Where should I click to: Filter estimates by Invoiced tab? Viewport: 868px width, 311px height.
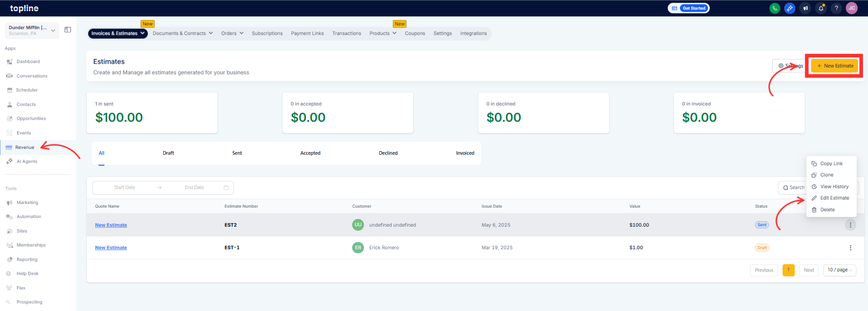pyautogui.click(x=465, y=153)
